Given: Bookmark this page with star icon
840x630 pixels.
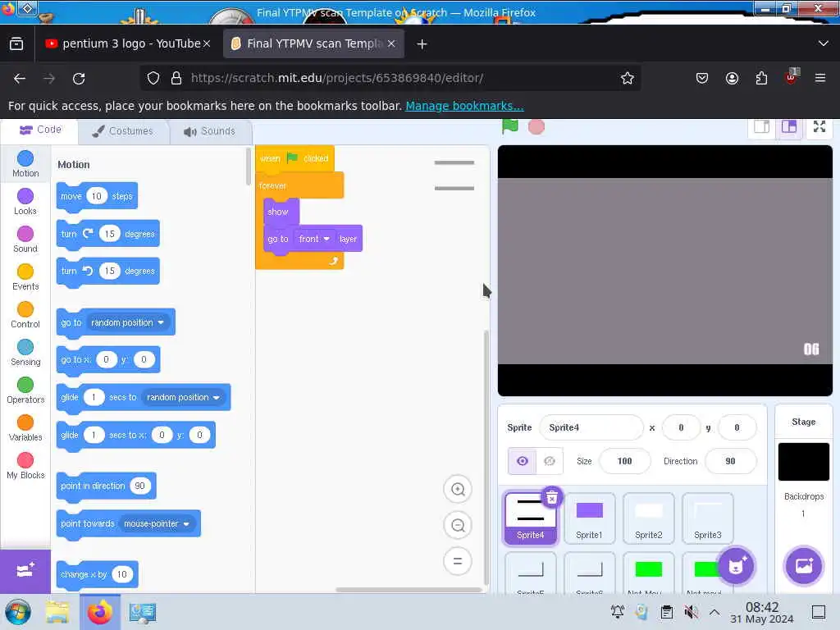Looking at the screenshot, I should 627,78.
